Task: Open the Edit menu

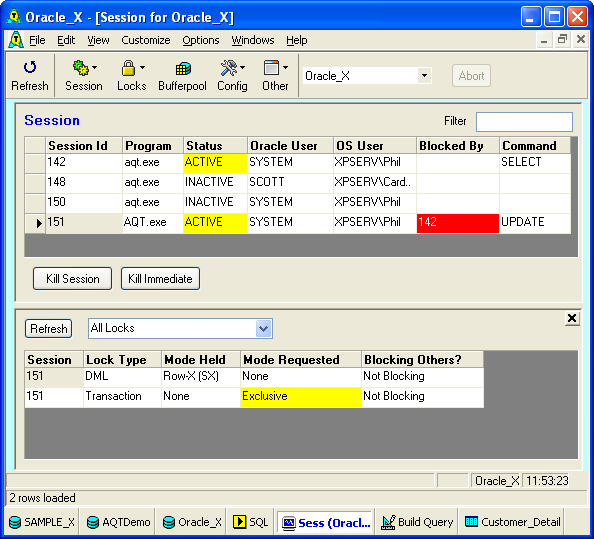Action: tap(66, 40)
